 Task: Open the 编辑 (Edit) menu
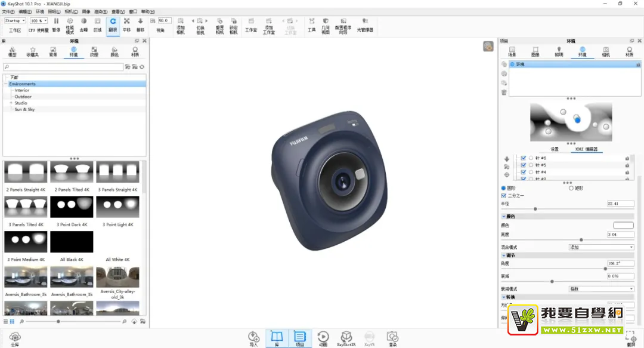[x=25, y=11]
